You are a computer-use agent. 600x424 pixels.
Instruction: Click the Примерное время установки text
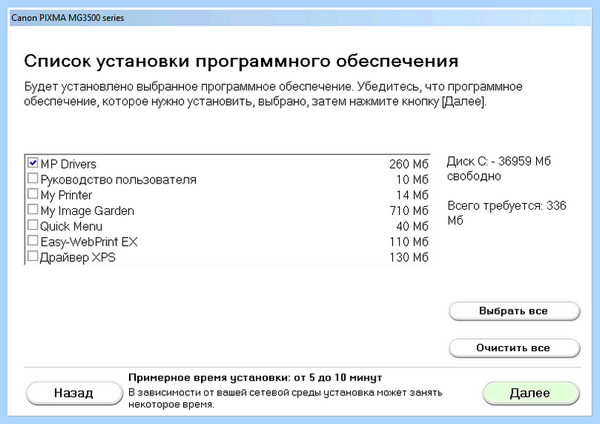click(255, 378)
